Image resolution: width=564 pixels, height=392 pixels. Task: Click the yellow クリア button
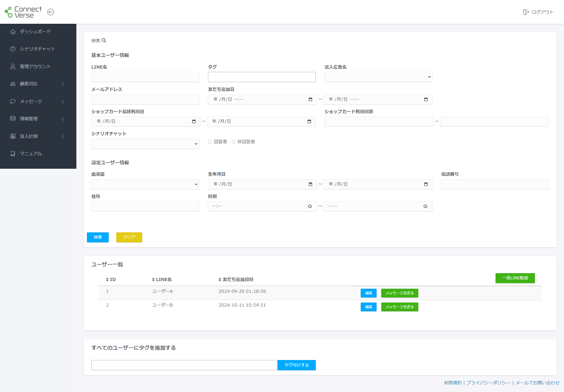tap(129, 237)
